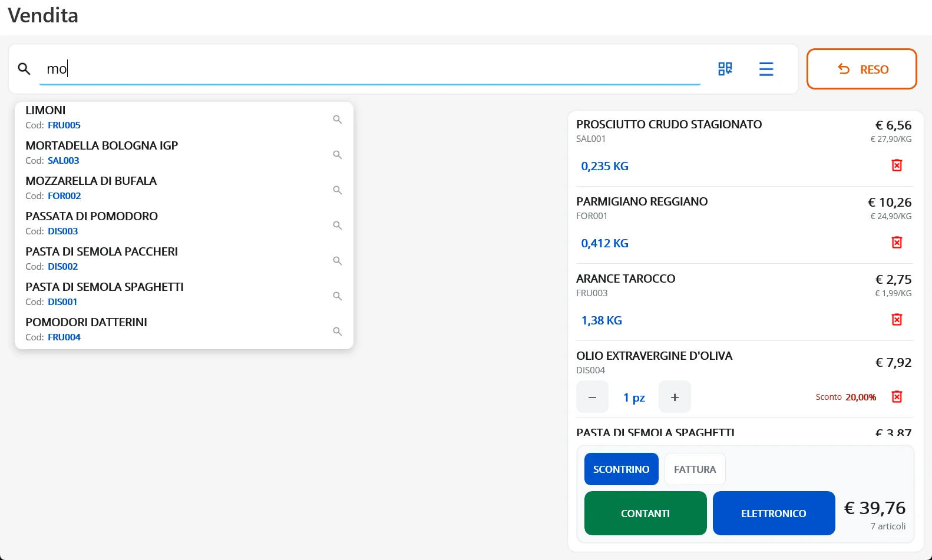Viewport: 932px width, 560px height.
Task: Select SCONTRINO as document type
Action: (x=622, y=469)
